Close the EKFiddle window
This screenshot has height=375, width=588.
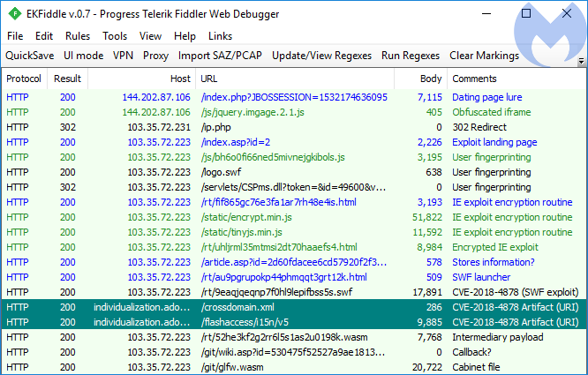click(567, 13)
